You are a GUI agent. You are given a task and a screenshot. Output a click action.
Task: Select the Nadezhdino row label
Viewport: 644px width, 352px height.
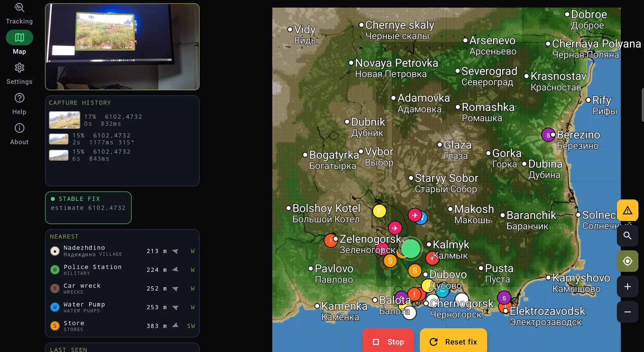pos(84,248)
